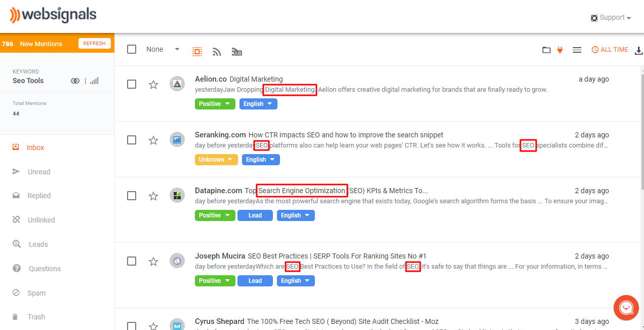Open Positive sentiment dropdown on Joseph Mucira mention
The height and width of the screenshot is (330, 644).
[x=215, y=281]
